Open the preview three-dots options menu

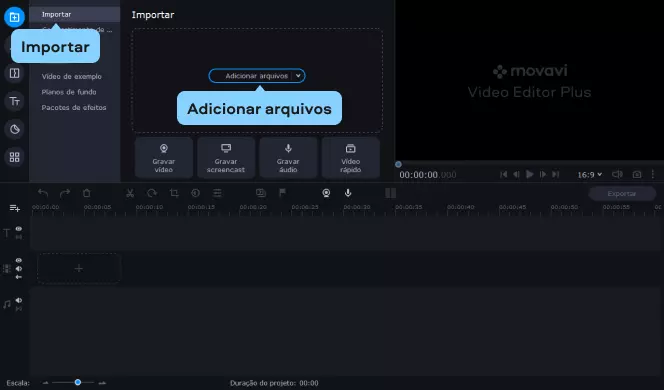(x=653, y=174)
